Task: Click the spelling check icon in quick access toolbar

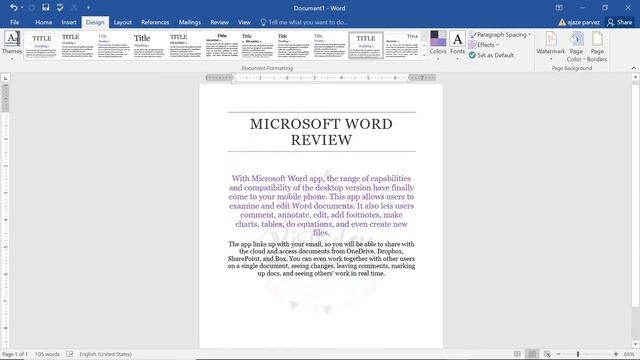Action: [x=60, y=7]
